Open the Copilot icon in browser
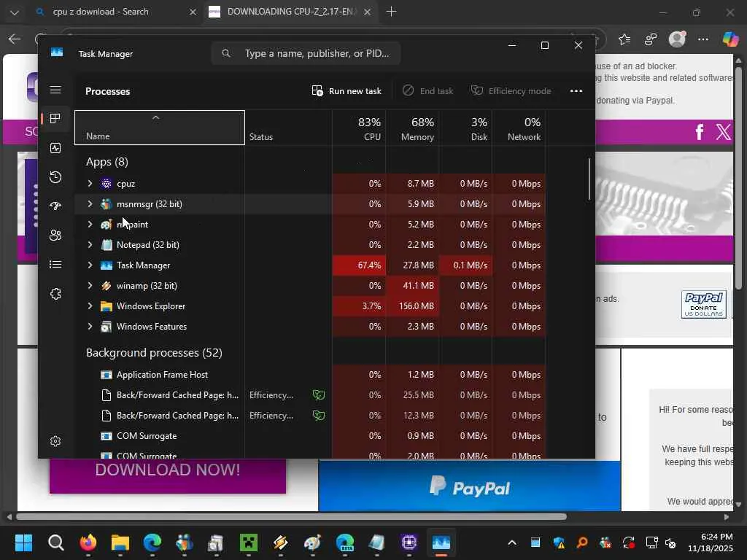747x560 pixels. coord(730,39)
